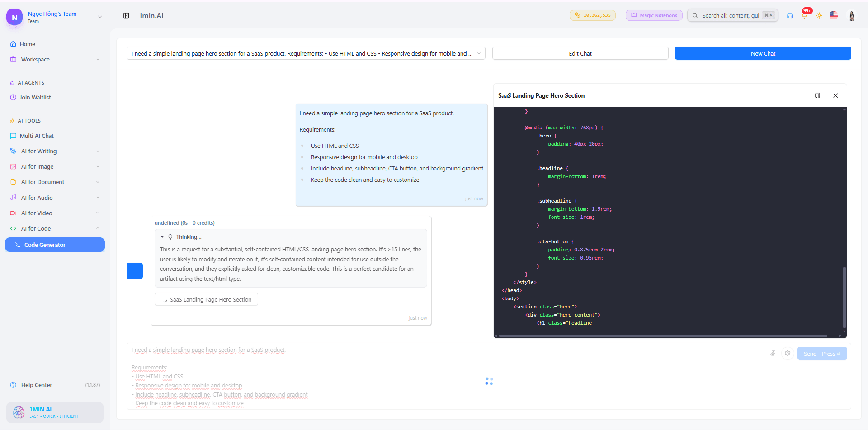Click the Send button
This screenshot has height=430, width=868.
[x=822, y=354]
